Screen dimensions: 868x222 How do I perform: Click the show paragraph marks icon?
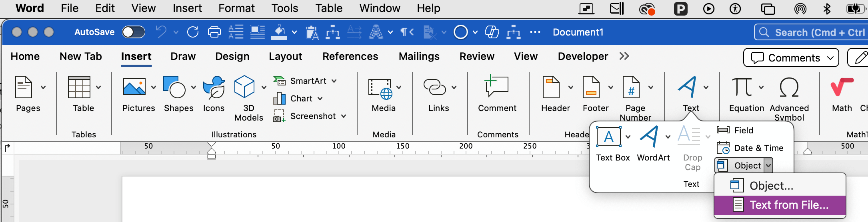pyautogui.click(x=407, y=32)
